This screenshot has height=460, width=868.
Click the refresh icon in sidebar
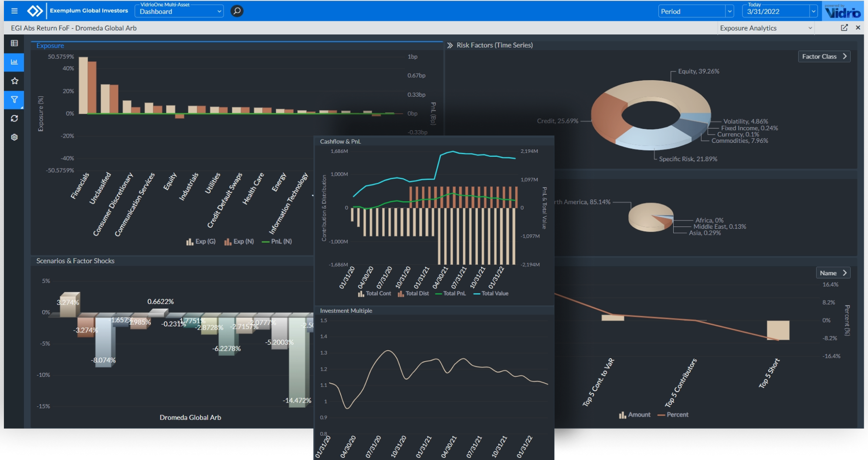[14, 118]
